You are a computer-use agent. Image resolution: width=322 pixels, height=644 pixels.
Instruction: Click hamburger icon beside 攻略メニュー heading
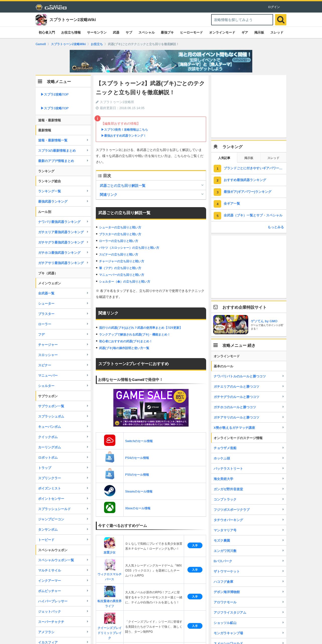point(40,82)
